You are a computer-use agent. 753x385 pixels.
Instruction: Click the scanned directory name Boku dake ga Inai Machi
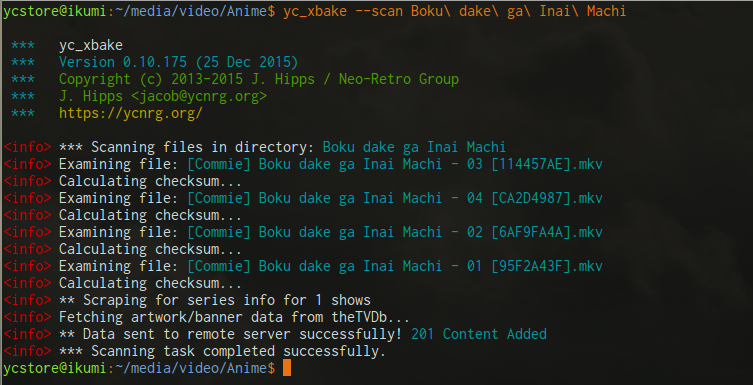414,147
